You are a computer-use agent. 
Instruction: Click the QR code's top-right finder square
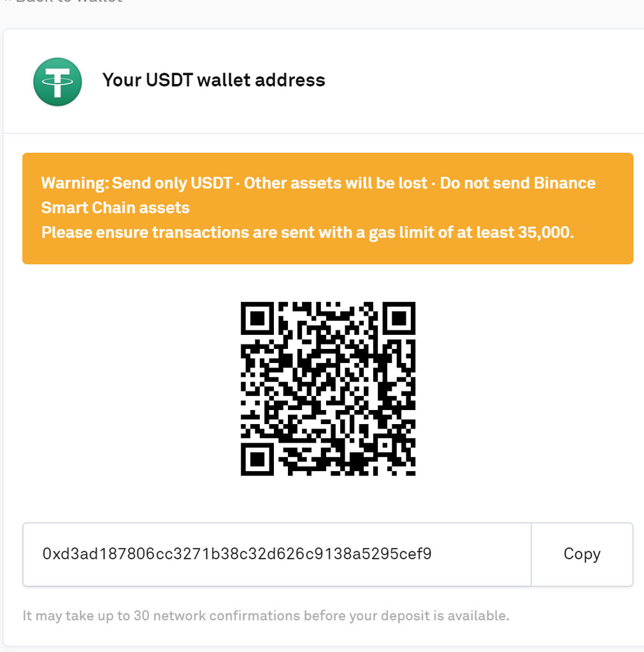(399, 318)
